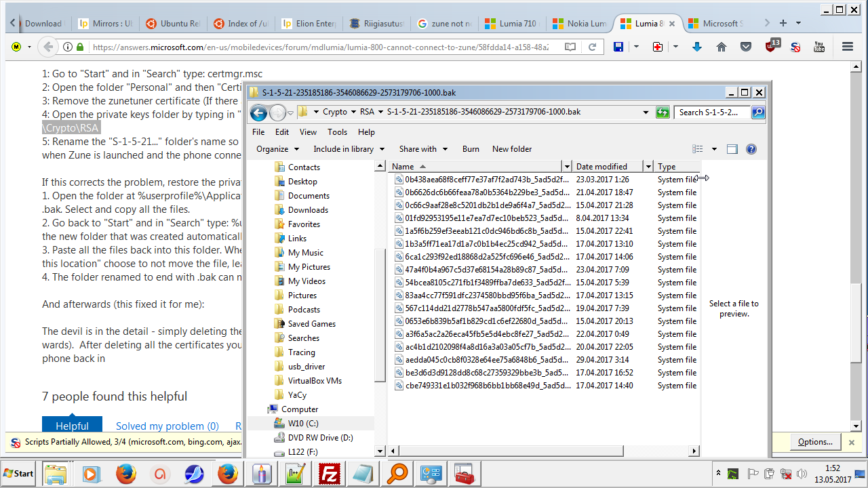Open the Name column filter dropdown
This screenshot has width=868, height=488.
[567, 167]
